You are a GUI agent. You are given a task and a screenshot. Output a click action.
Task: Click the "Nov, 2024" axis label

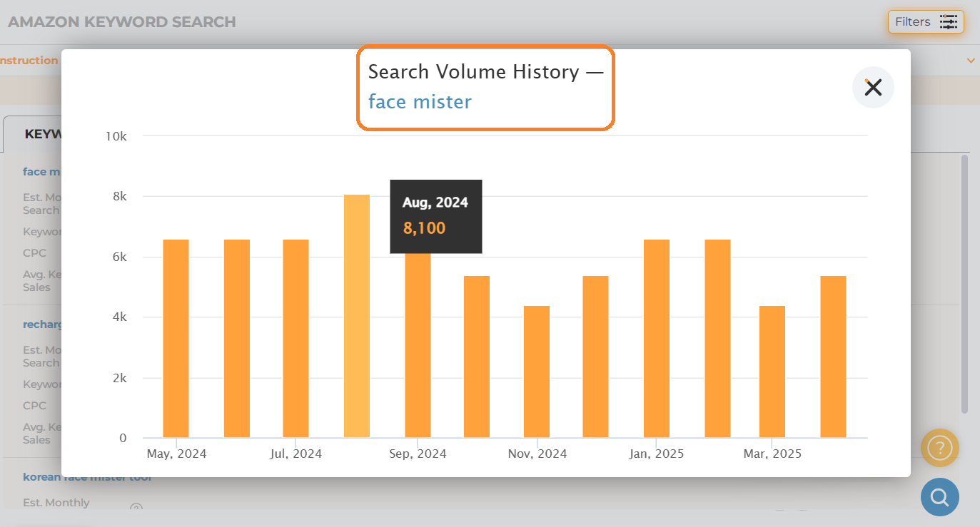pos(537,454)
